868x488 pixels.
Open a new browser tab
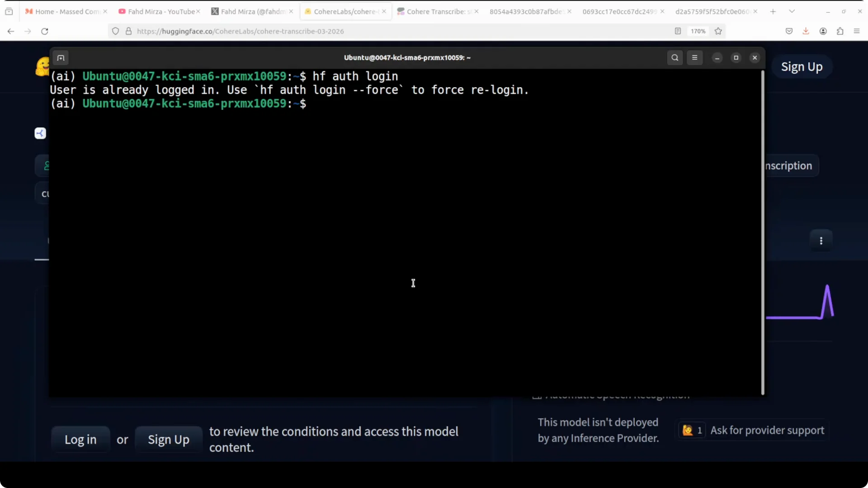pos(773,11)
